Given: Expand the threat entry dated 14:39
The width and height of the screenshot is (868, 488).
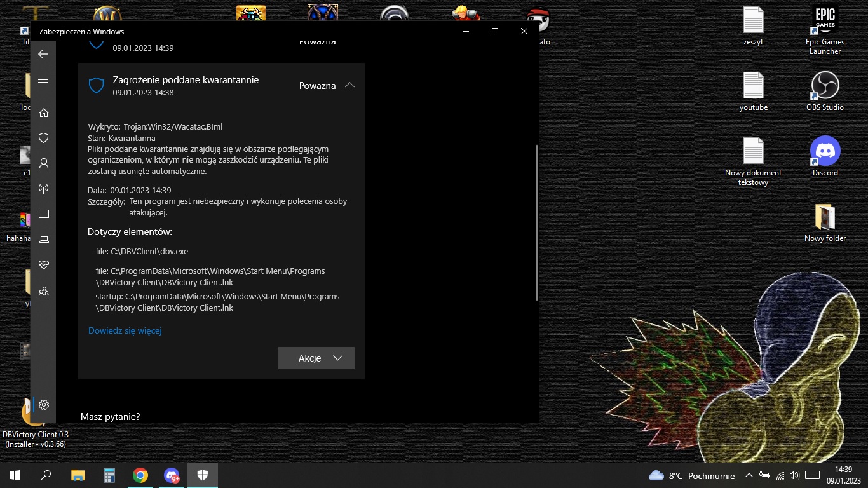Looking at the screenshot, I should 221,44.
